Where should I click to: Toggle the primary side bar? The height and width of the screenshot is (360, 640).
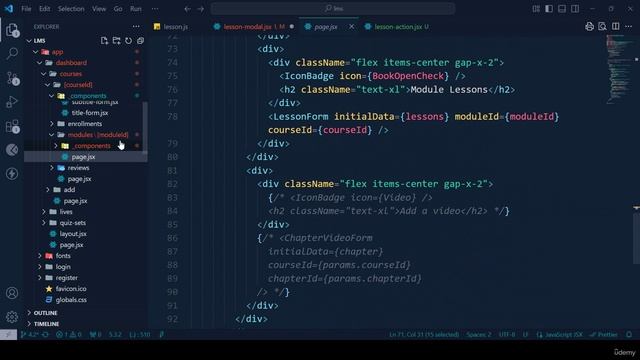click(x=549, y=9)
